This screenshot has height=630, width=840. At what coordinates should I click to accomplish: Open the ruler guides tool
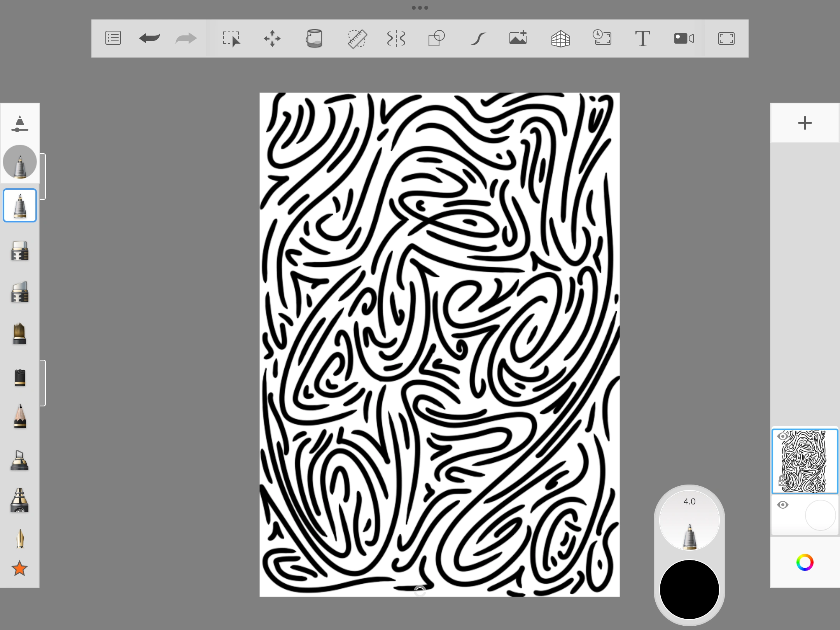(357, 38)
